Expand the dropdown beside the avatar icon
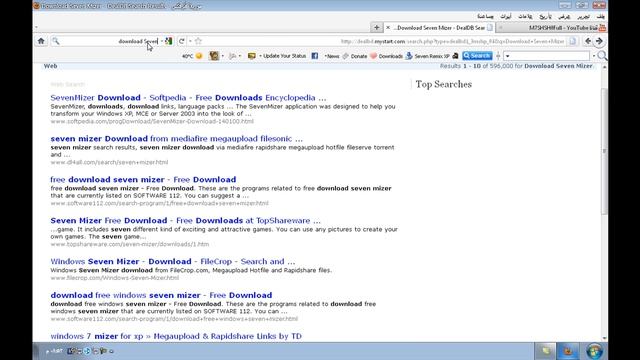 tap(222, 56)
